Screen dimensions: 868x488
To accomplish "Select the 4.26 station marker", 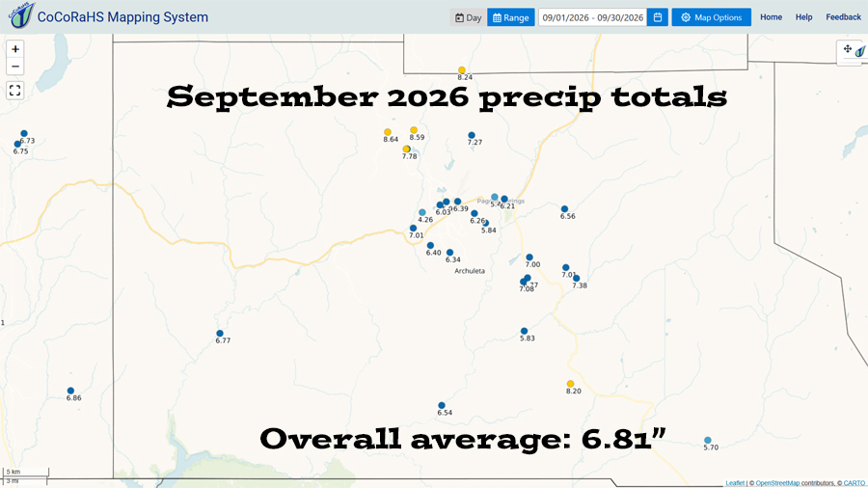I will coord(422,212).
